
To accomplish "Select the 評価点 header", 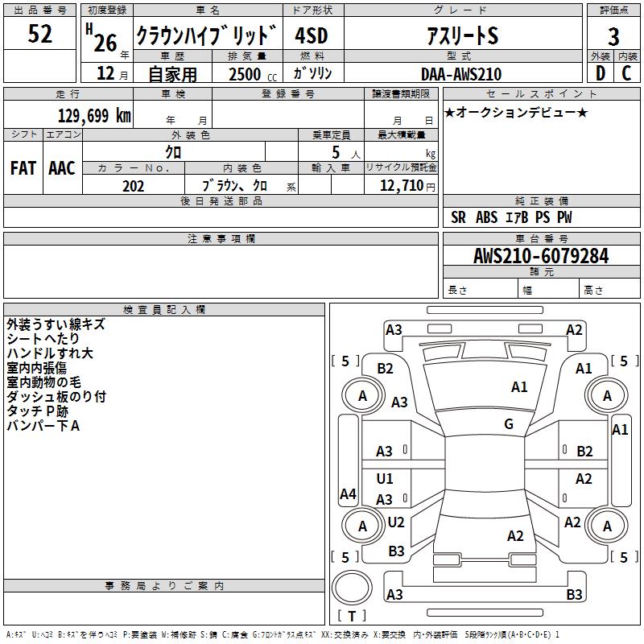I will tap(613, 10).
